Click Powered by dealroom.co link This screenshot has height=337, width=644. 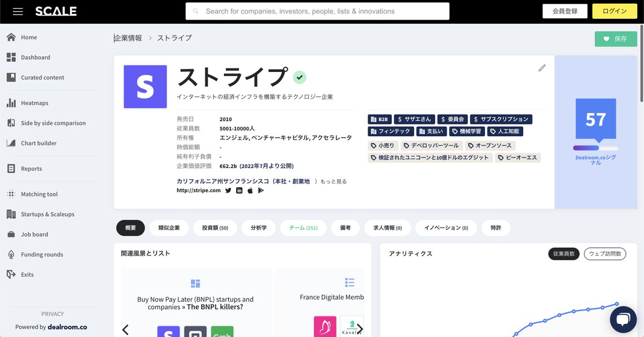51,327
